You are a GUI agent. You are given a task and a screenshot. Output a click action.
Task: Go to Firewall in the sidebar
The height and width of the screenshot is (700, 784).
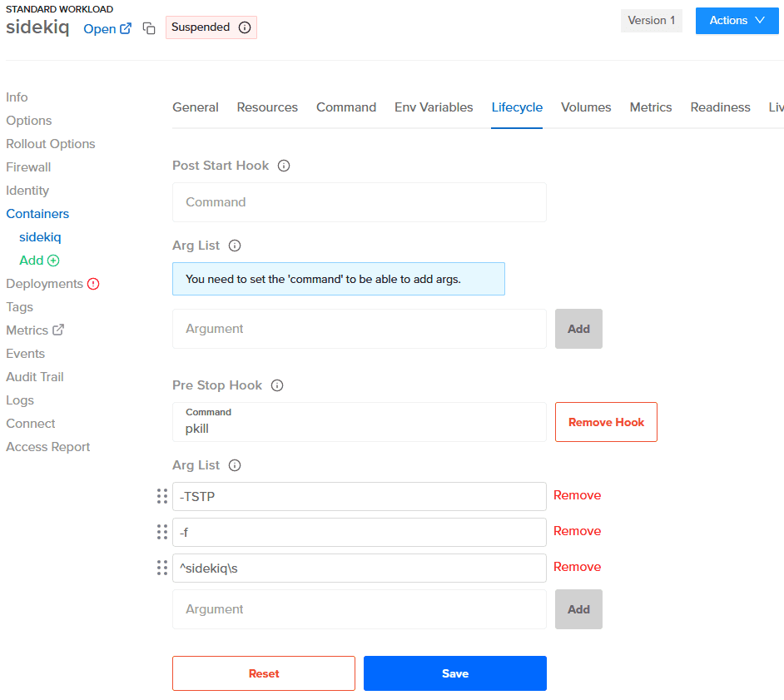click(x=28, y=167)
